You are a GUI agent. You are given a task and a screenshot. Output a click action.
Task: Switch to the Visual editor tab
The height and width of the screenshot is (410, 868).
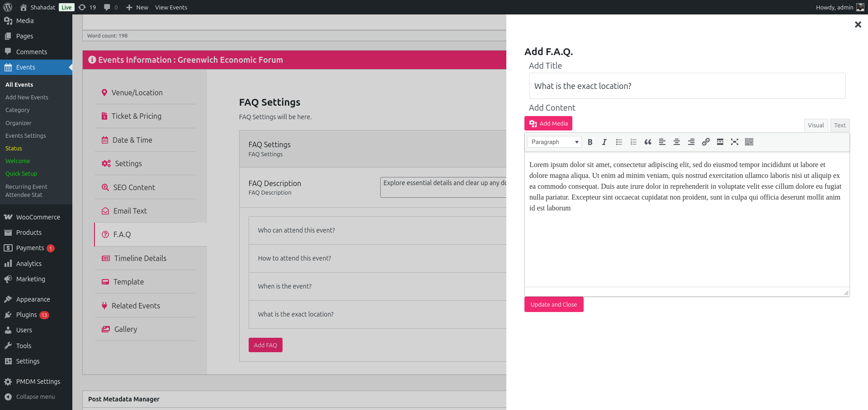click(816, 125)
